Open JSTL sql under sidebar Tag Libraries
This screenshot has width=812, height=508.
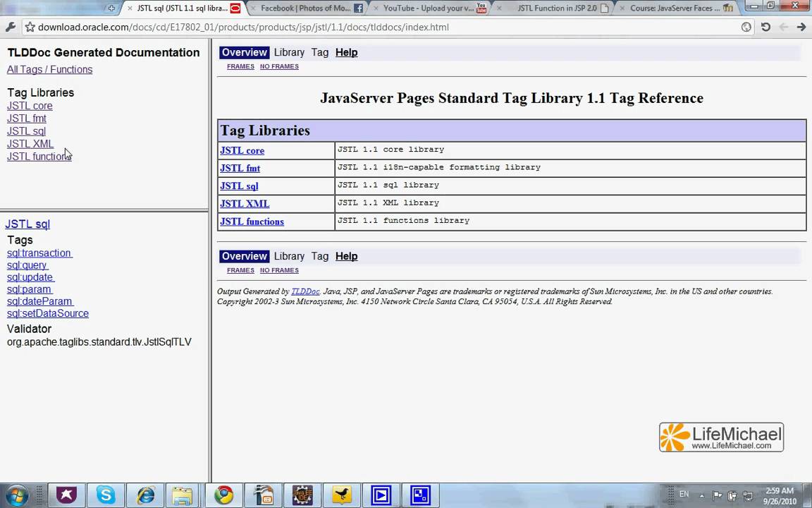[26, 131]
